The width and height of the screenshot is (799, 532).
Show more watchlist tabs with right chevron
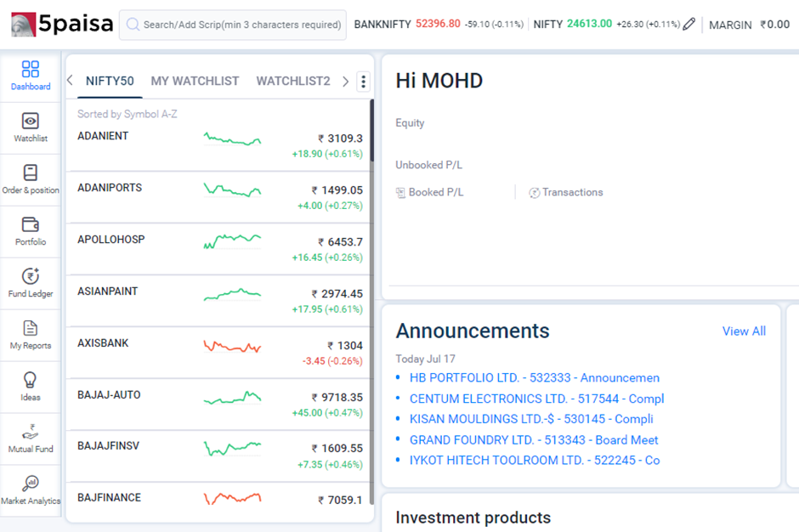pyautogui.click(x=345, y=81)
